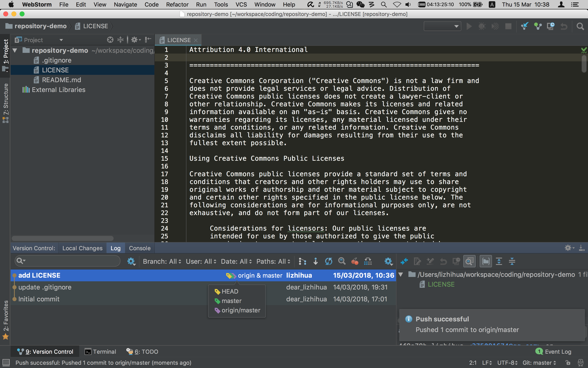The width and height of the screenshot is (588, 368).
Task: Collapse the repository-demo project tree
Action: [x=15, y=50]
